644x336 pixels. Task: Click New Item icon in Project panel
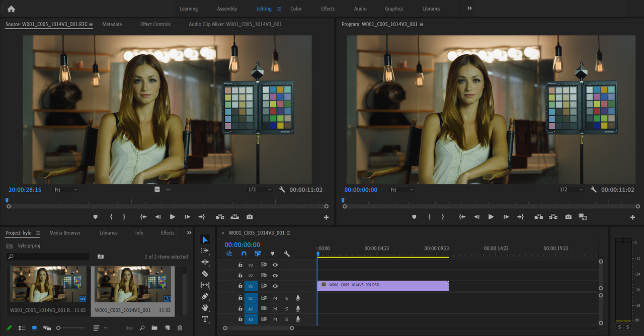[167, 328]
